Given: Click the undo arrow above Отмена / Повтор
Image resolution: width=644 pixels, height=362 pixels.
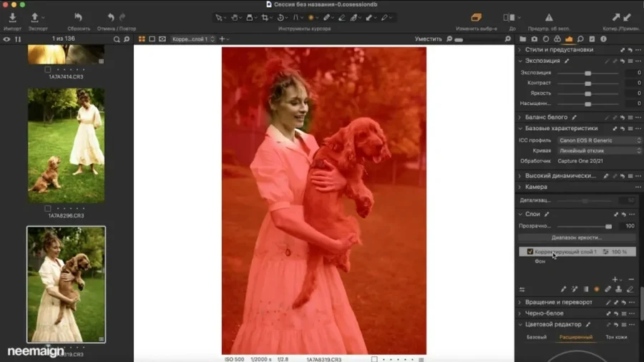Looking at the screenshot, I should point(111,17).
